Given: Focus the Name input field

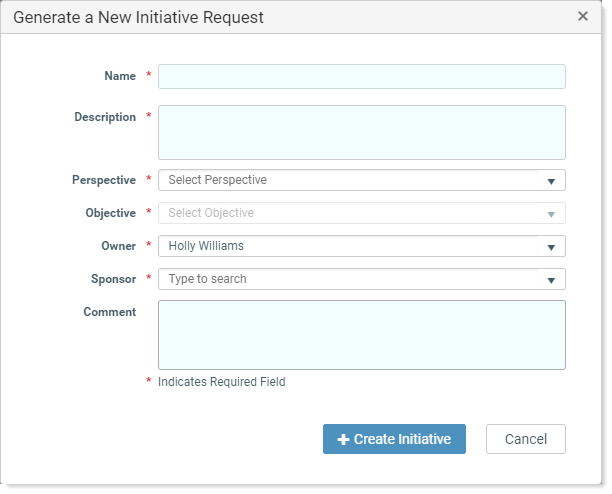Looking at the screenshot, I should [361, 76].
